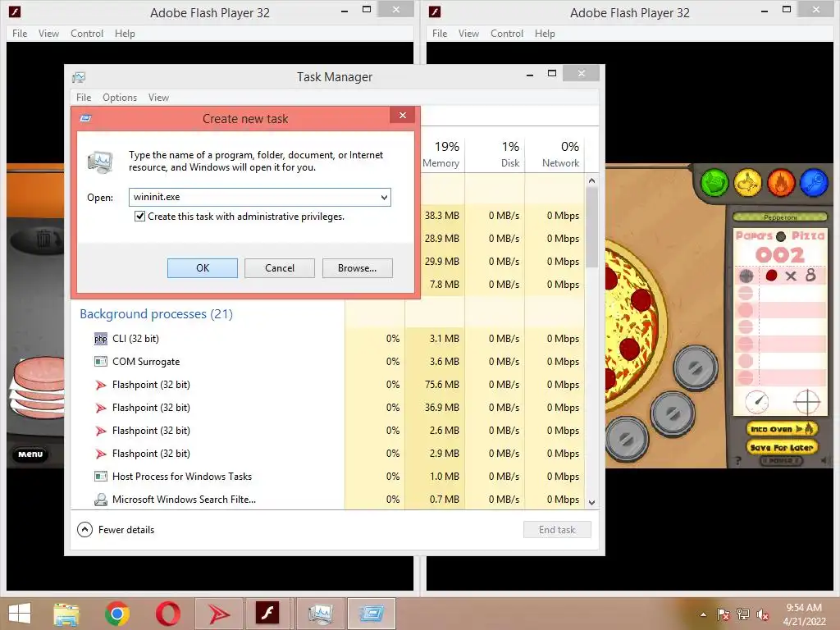Screen dimensions: 840x630
Task: Click scroll up arrow in process list
Action: pyautogui.click(x=592, y=180)
